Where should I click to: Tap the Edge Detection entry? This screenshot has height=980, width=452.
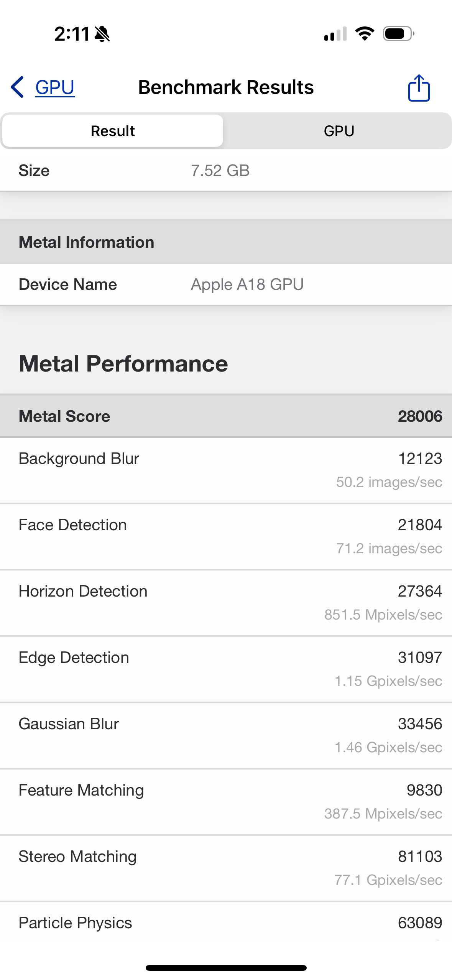tap(226, 669)
